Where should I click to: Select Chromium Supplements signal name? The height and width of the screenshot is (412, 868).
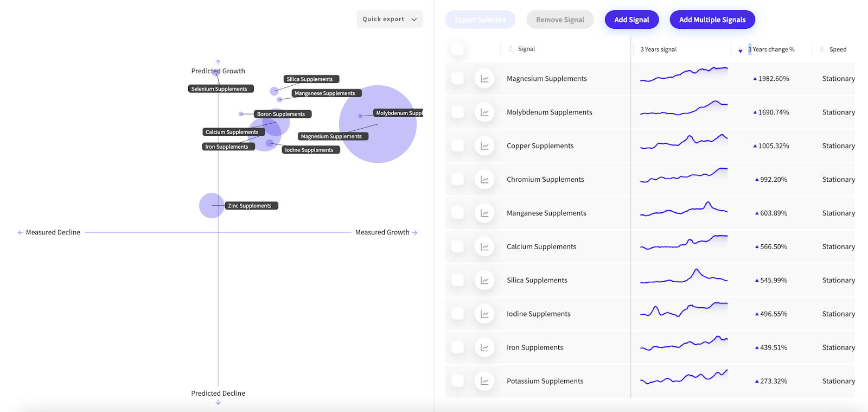pos(545,180)
